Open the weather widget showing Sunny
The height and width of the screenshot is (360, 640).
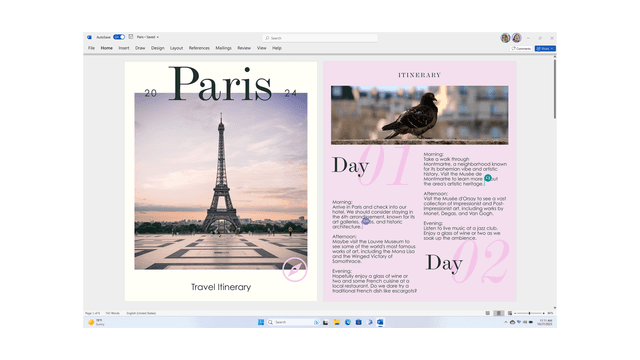pos(96,322)
